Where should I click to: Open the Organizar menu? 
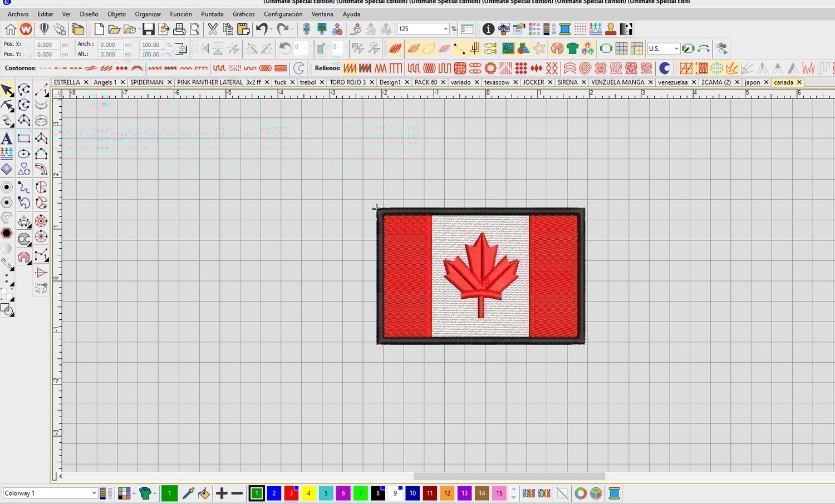[148, 14]
